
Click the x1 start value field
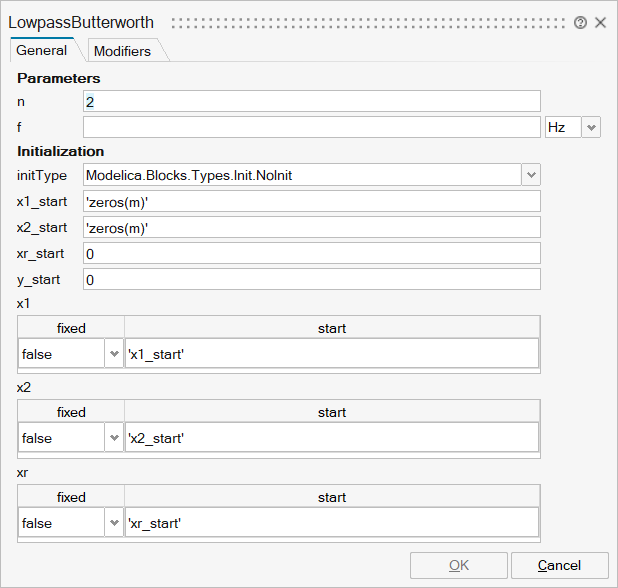[x=331, y=354]
